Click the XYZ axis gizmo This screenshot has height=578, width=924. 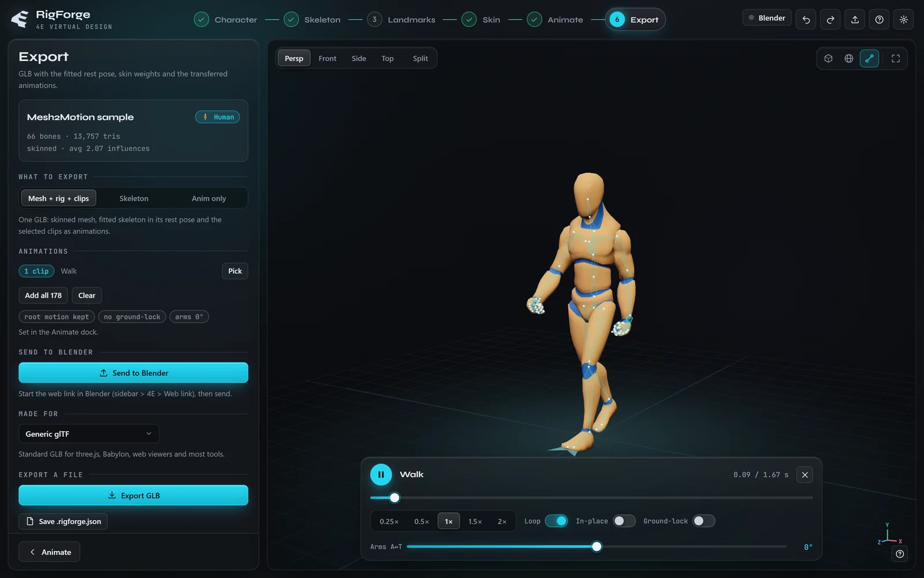point(889,534)
